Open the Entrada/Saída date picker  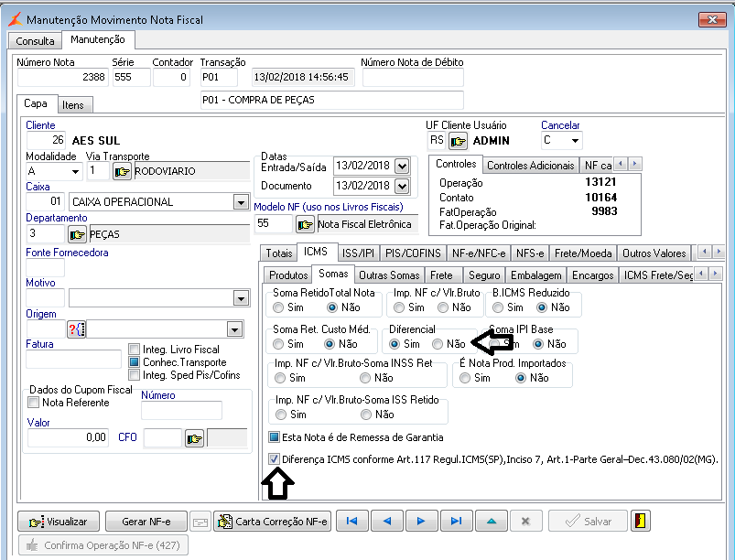coord(400,166)
